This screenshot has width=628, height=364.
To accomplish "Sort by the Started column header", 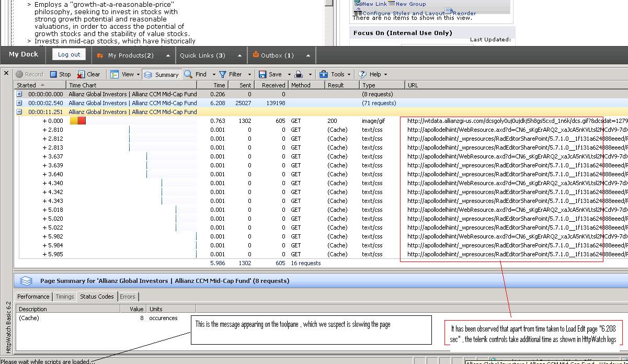I will pyautogui.click(x=27, y=85).
